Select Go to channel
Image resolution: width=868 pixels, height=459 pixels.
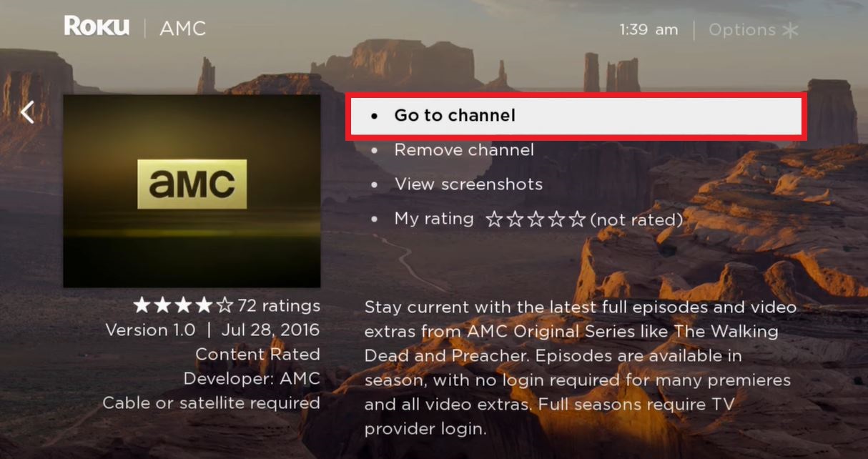pyautogui.click(x=576, y=116)
